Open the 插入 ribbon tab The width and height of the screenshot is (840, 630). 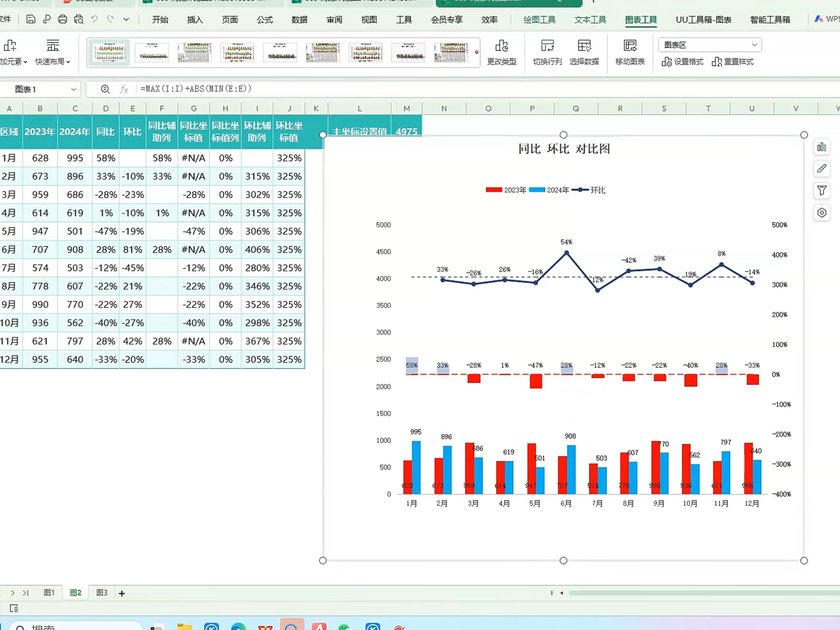(195, 20)
